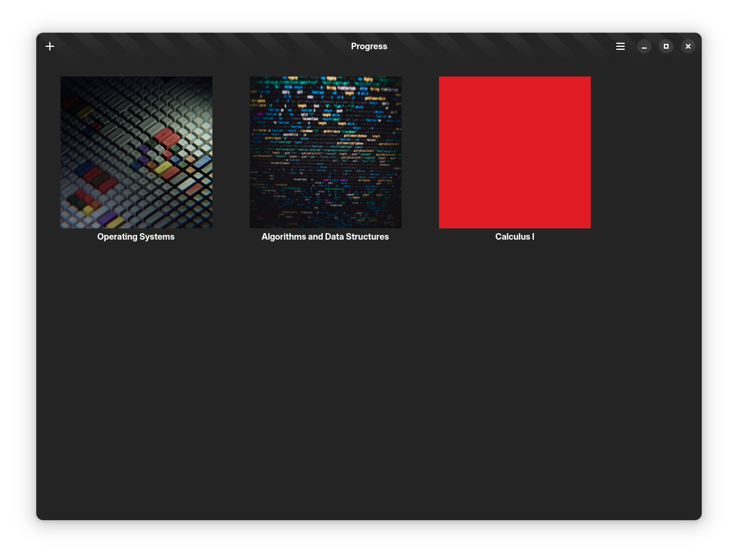This screenshot has width=738, height=560.
Task: Create a new course via the plus button
Action: (x=50, y=46)
